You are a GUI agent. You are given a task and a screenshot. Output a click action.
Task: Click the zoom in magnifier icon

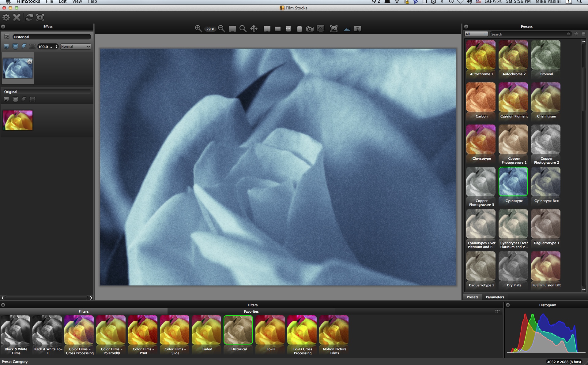point(198,29)
